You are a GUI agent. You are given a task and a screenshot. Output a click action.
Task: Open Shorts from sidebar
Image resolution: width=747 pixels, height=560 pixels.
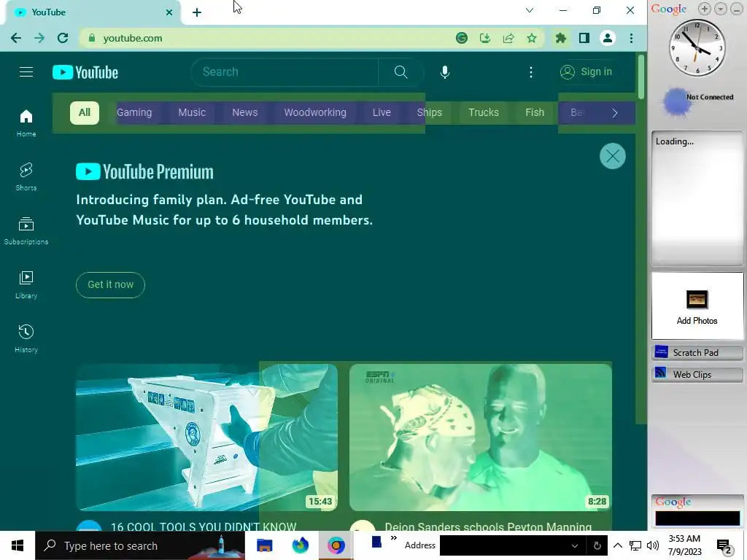(x=26, y=176)
